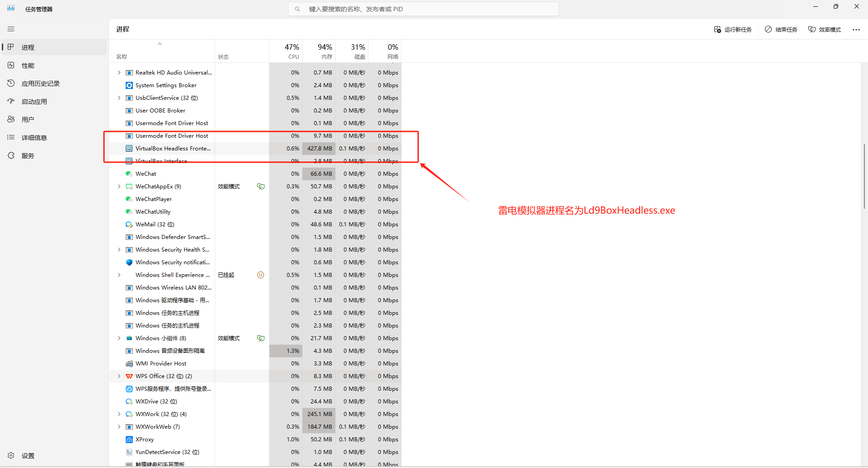Image resolution: width=868 pixels, height=468 pixels.
Task: Click the 运行新任务 button
Action: pyautogui.click(x=732, y=29)
